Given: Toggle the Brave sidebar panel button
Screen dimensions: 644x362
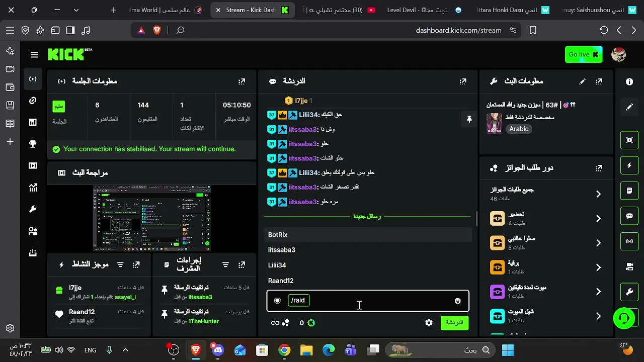Looking at the screenshot, I should coord(70,31).
